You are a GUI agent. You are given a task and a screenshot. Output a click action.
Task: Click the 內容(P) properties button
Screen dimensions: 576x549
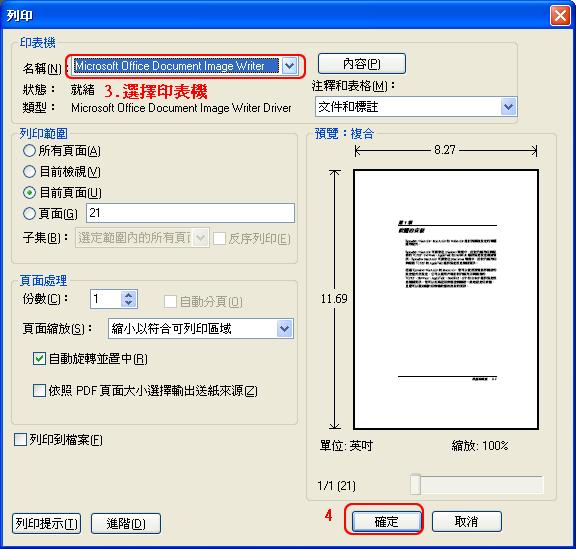pyautogui.click(x=361, y=64)
